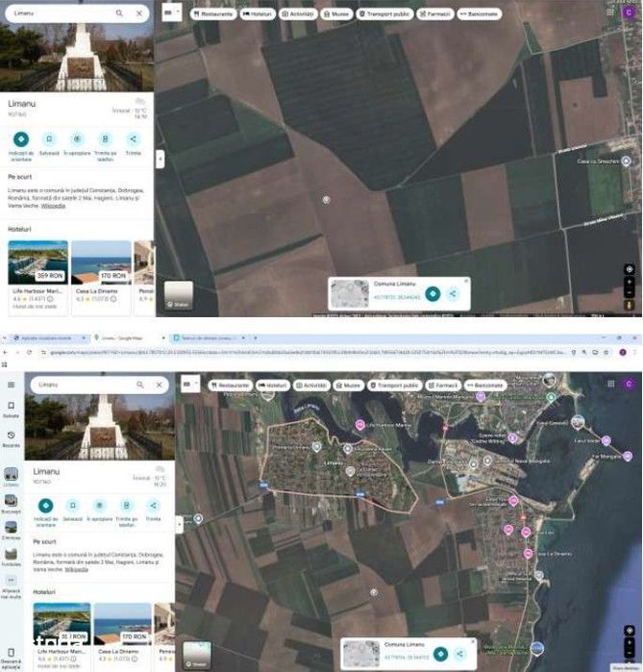Select Hoteluri chip in upper map
Viewport: 643px width, 672px height.
[x=258, y=14]
